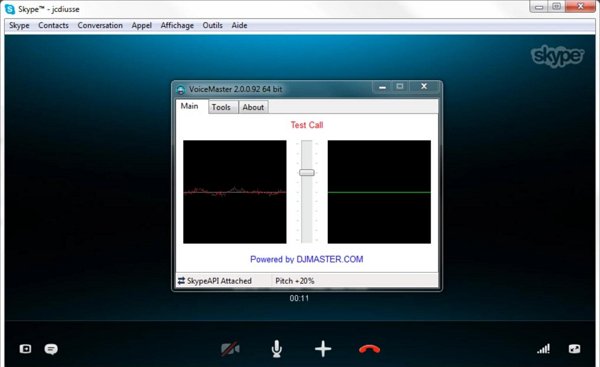This screenshot has width=600, height=367.
Task: Turn on the video camera
Action: [230, 349]
